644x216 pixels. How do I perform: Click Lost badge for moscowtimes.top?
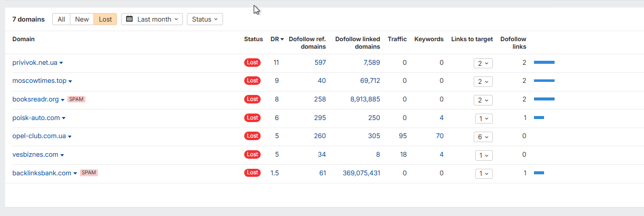click(x=253, y=81)
